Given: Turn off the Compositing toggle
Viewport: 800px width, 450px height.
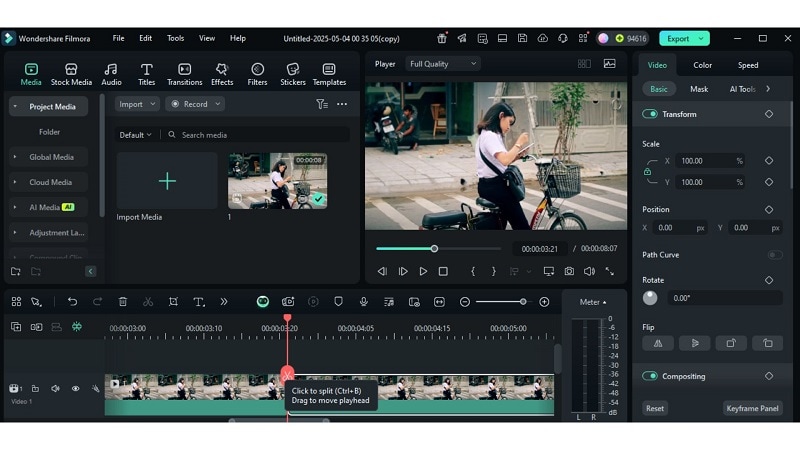Looking at the screenshot, I should point(650,376).
